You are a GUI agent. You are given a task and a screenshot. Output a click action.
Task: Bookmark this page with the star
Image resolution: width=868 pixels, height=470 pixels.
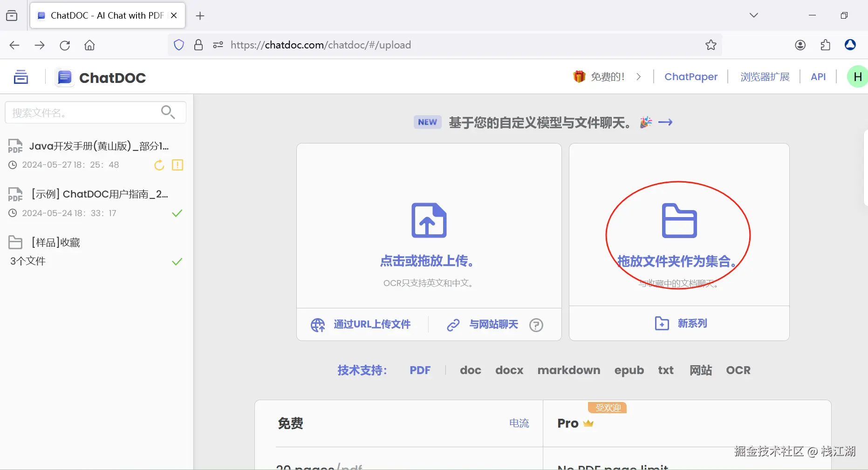click(x=711, y=45)
